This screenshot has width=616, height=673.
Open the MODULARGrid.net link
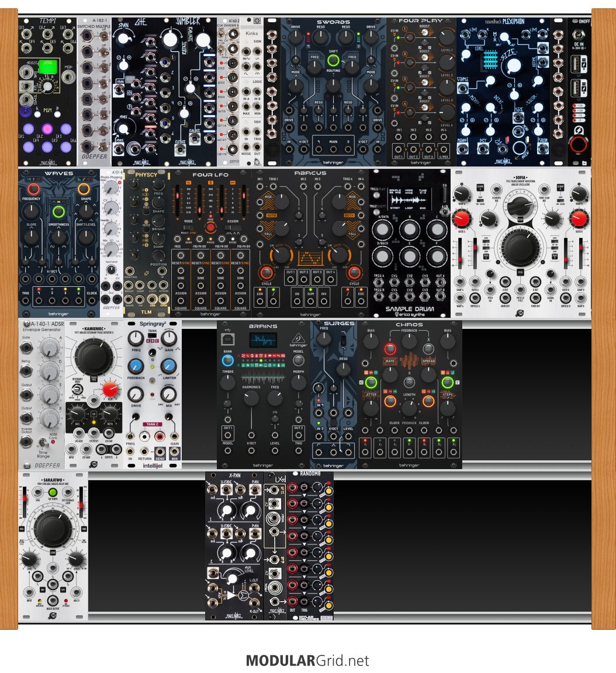tap(307, 661)
